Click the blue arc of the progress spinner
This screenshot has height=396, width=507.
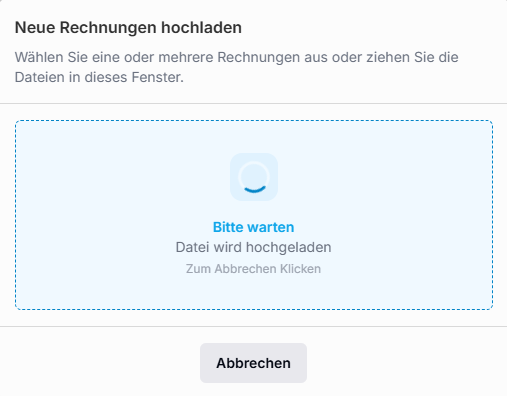pyautogui.click(x=255, y=190)
